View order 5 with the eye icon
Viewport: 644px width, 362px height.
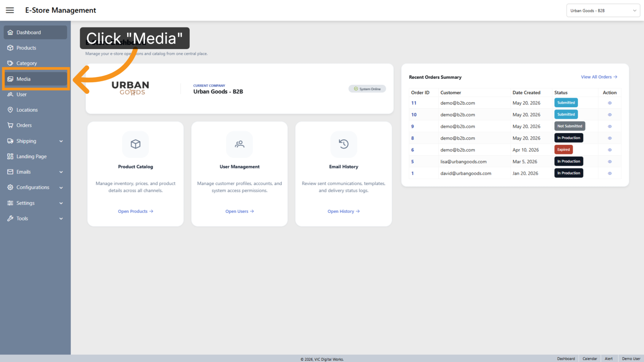[x=609, y=162]
